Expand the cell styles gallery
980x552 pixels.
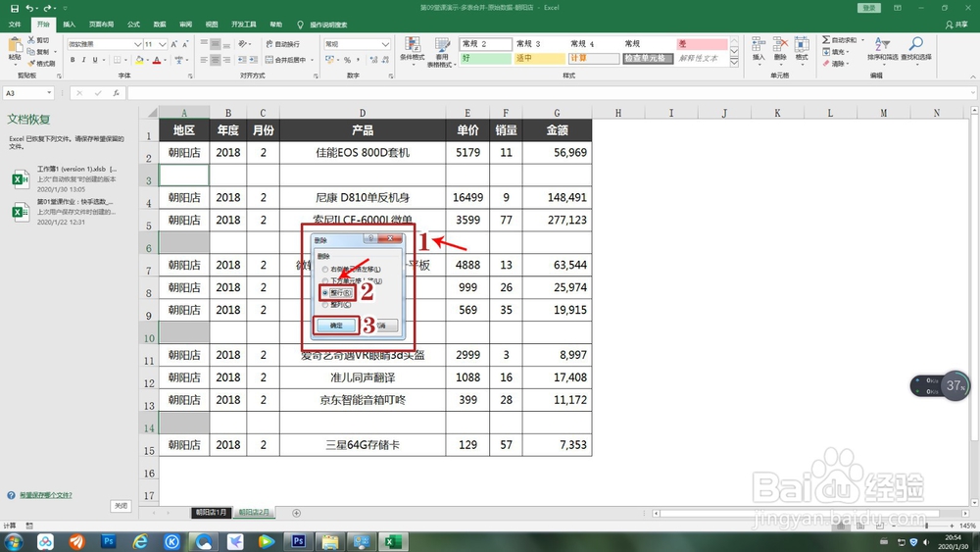tap(734, 63)
